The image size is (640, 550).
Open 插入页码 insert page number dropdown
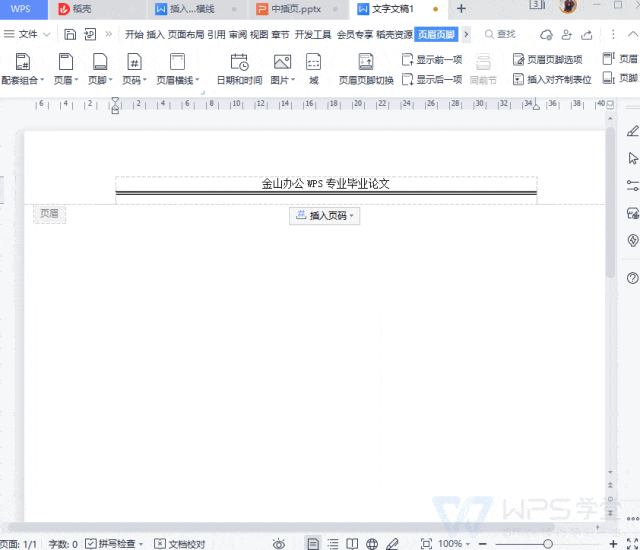[324, 215]
